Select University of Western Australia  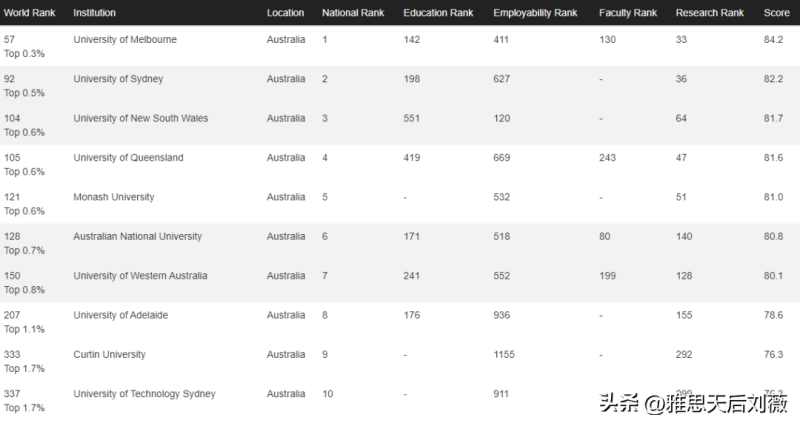pos(141,276)
